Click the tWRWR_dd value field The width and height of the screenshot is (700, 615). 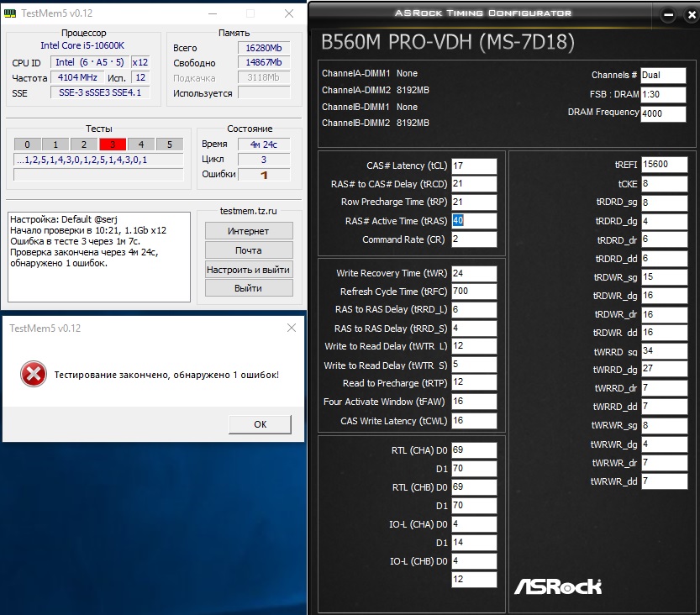click(665, 481)
